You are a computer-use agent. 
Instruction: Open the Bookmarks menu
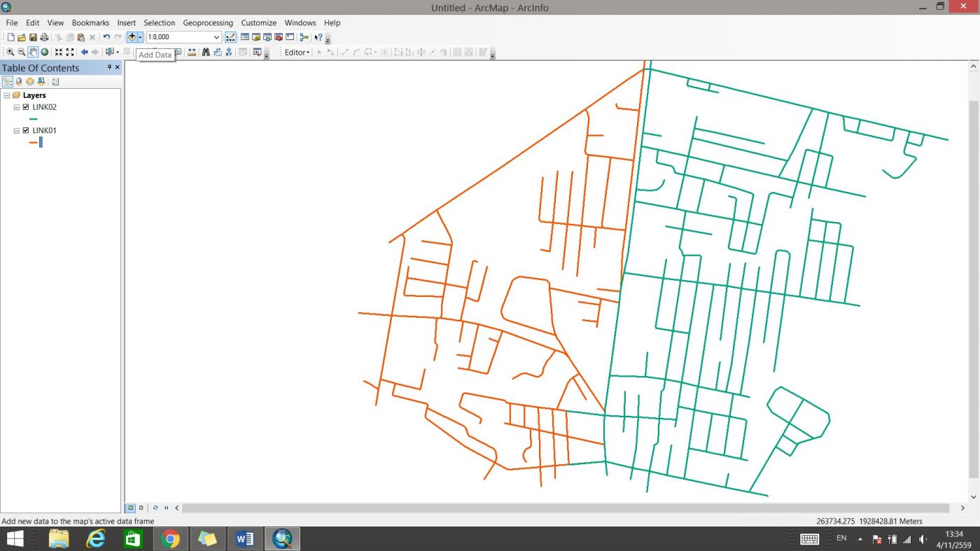(90, 23)
